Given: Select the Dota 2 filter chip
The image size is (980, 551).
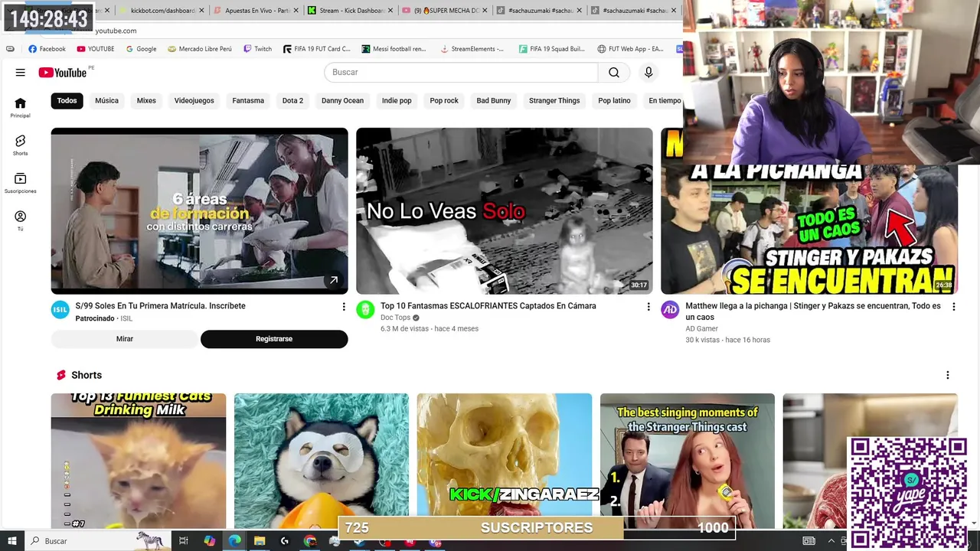Looking at the screenshot, I should coord(292,100).
